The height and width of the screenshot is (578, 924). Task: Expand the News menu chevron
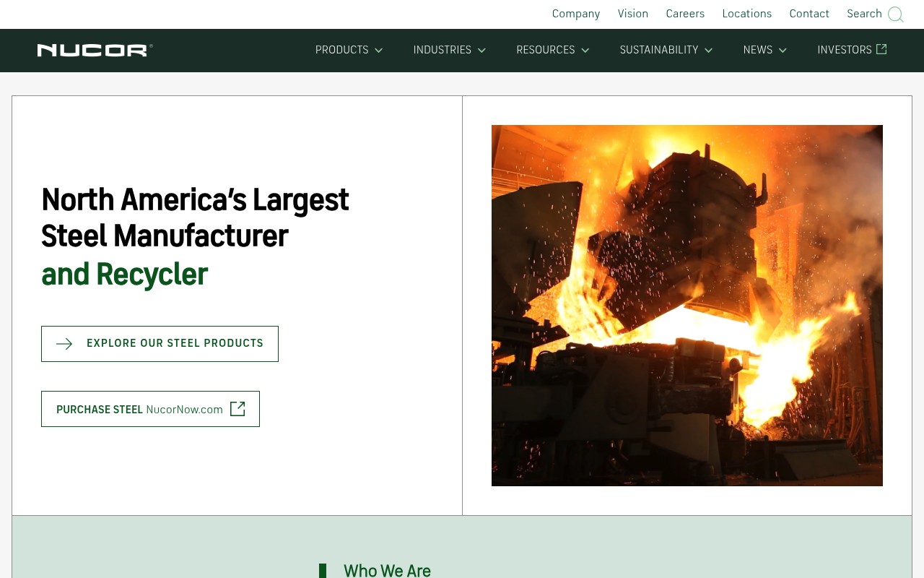783,51
